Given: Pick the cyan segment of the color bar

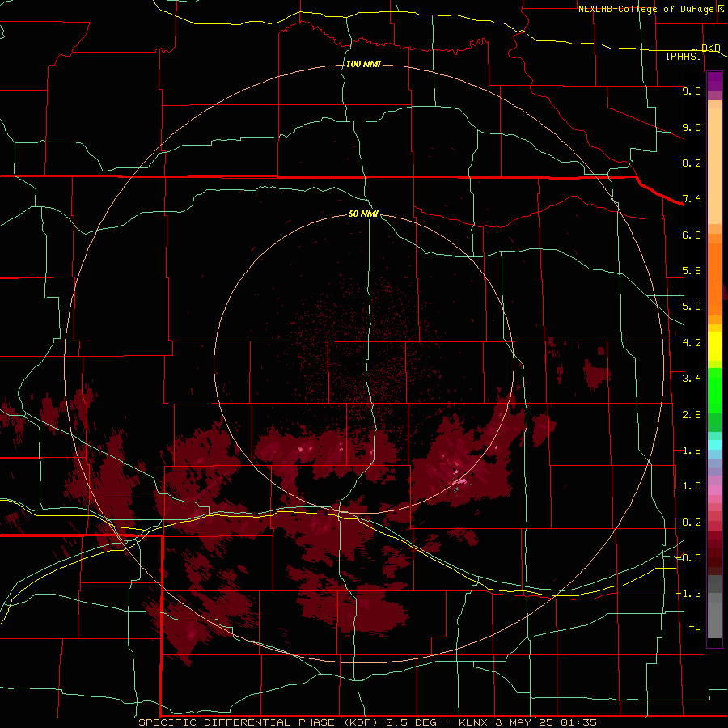Looking at the screenshot, I should tap(714, 445).
